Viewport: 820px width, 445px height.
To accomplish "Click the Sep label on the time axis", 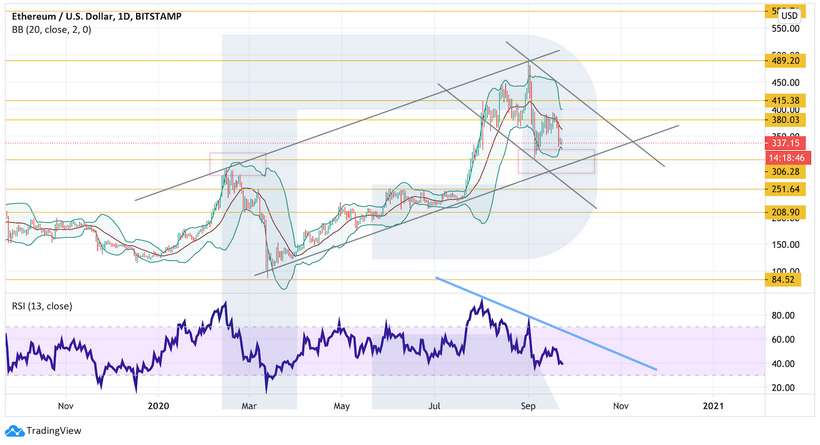I will [528, 406].
